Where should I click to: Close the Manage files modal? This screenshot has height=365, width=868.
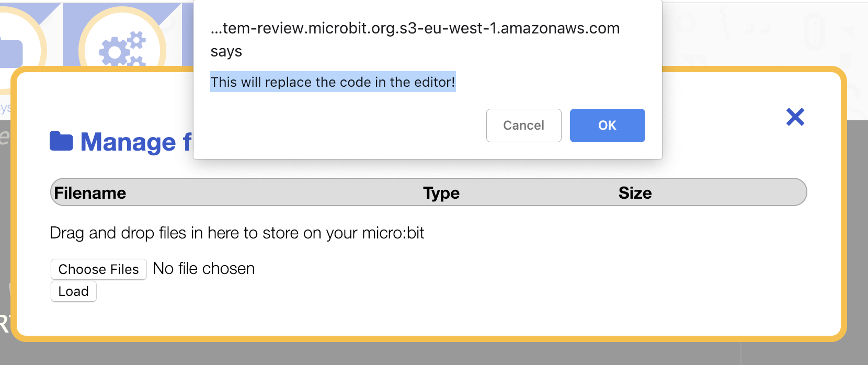click(x=795, y=117)
